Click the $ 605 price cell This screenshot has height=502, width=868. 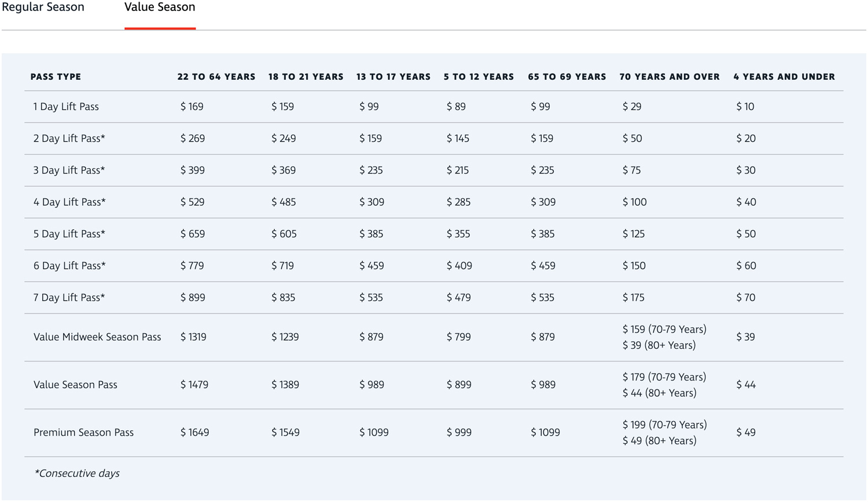click(284, 234)
